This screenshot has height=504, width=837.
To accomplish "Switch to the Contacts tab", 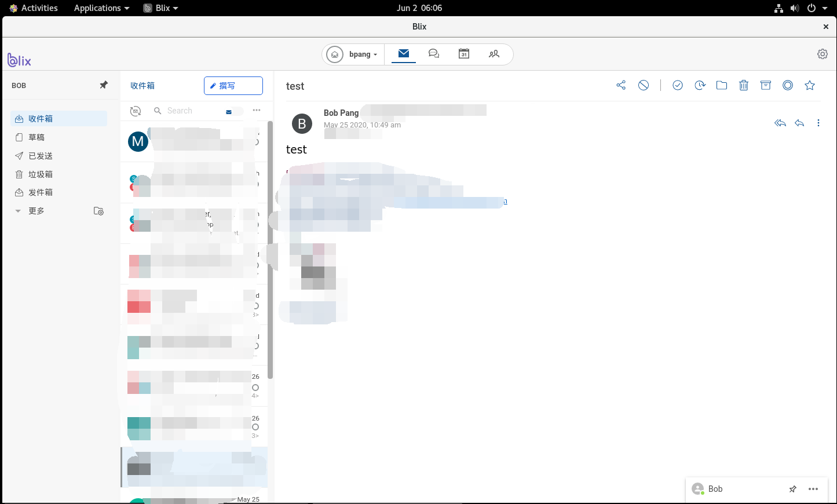I will point(494,54).
